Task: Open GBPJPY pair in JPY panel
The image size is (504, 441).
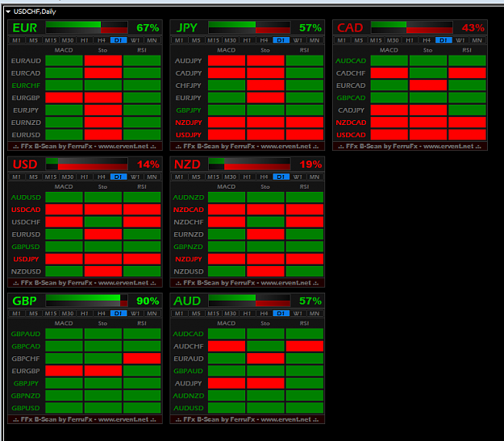Action: [x=189, y=110]
